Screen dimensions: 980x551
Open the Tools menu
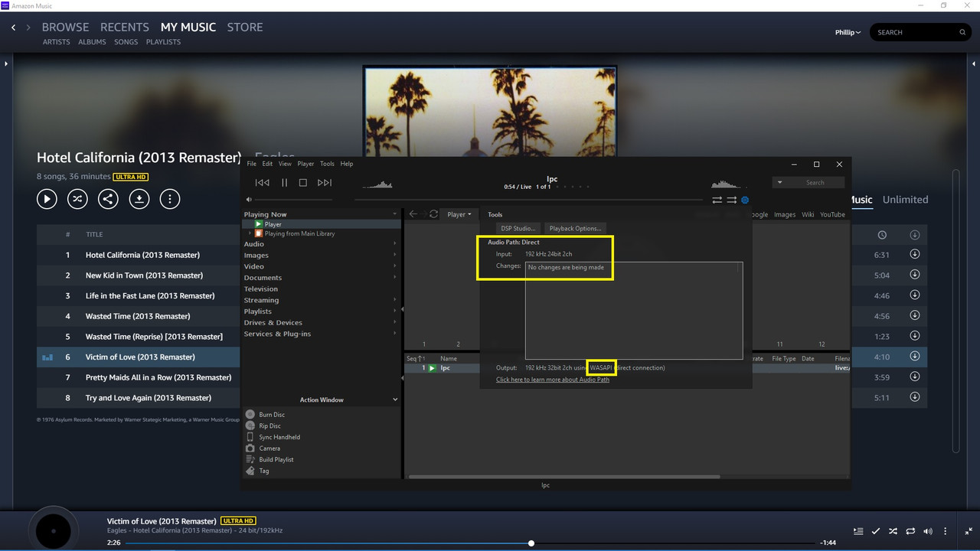[x=327, y=164]
